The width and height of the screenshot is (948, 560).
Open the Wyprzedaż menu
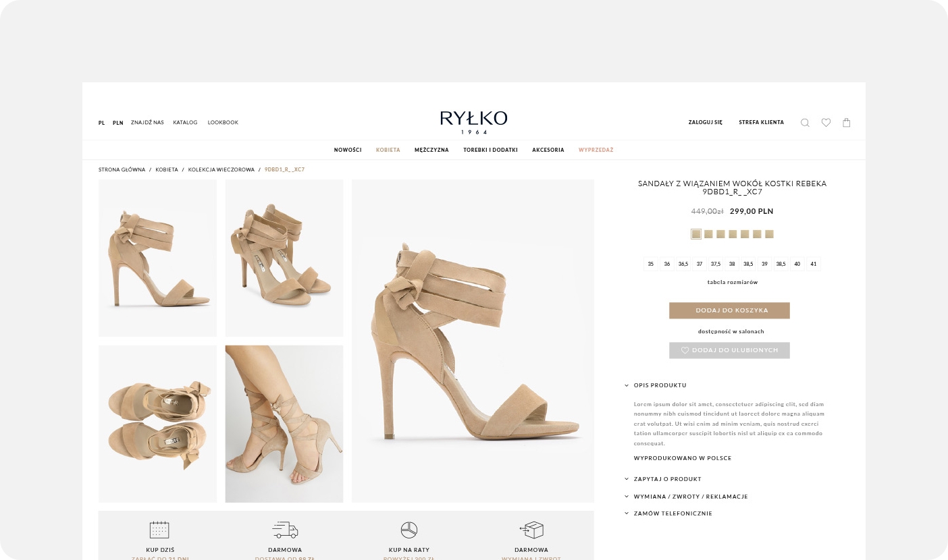tap(596, 150)
